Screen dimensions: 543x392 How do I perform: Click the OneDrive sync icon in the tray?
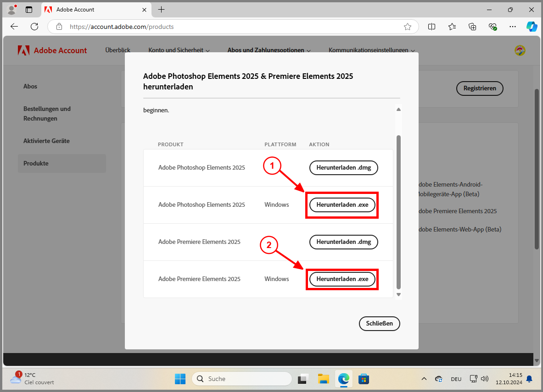438,379
